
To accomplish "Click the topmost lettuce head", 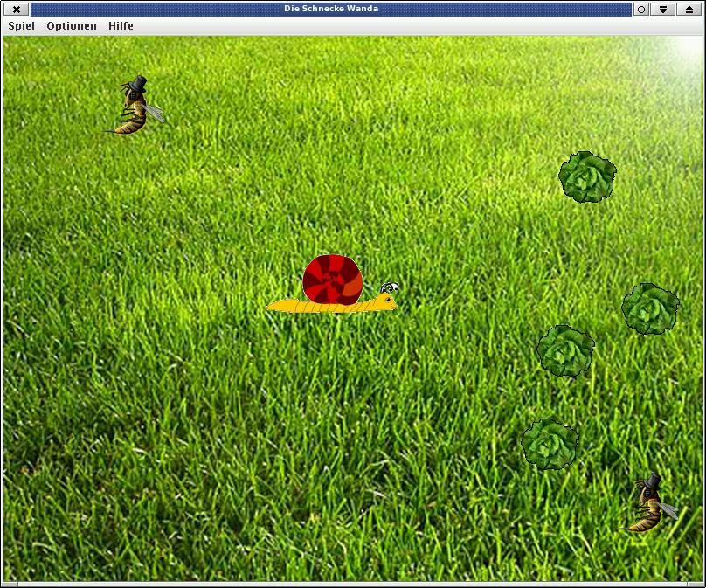I will (587, 176).
